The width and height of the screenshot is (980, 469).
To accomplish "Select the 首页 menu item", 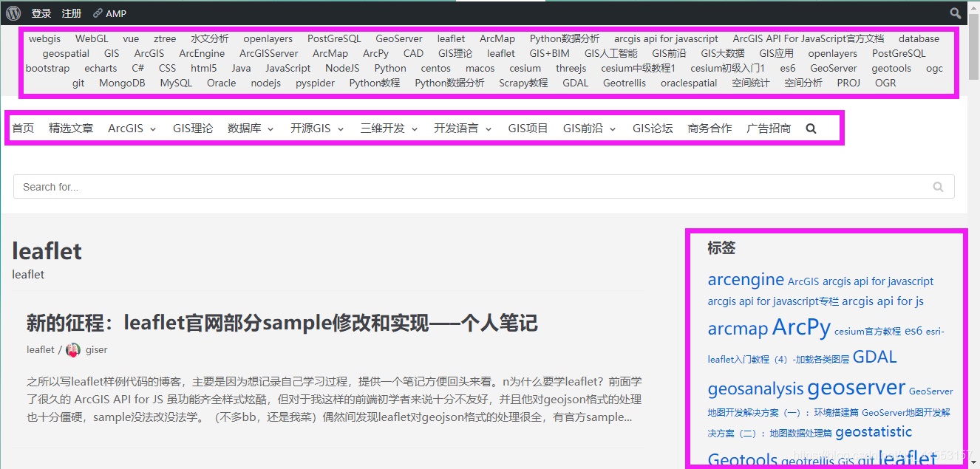I will pyautogui.click(x=23, y=128).
